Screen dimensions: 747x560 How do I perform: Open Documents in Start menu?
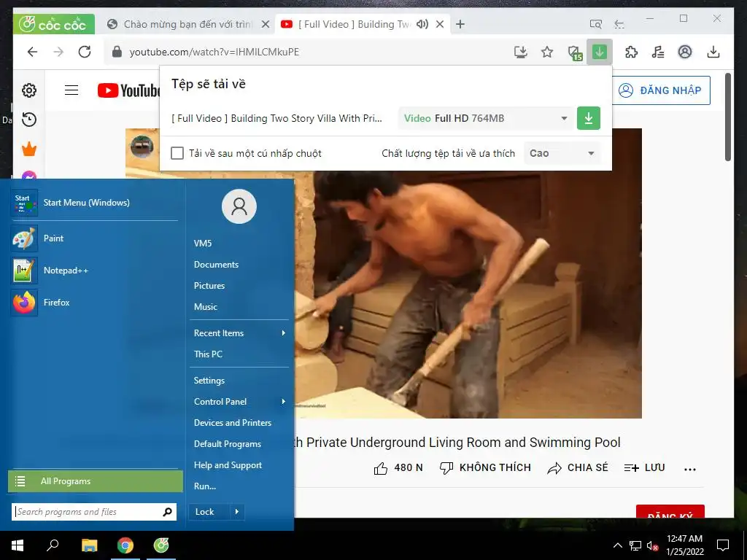216,264
